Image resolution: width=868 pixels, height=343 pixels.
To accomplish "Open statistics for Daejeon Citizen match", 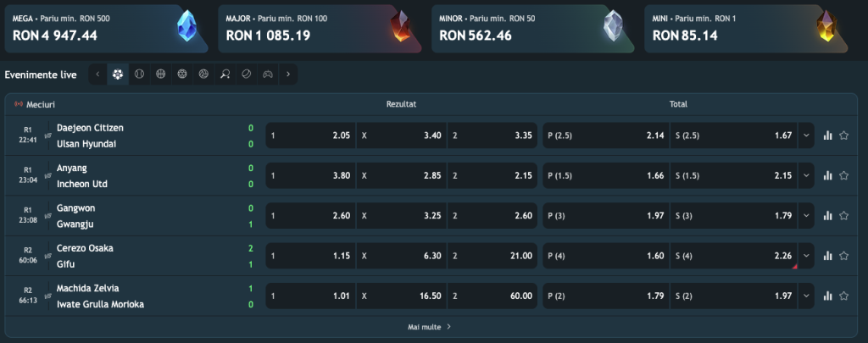I will pos(827,136).
